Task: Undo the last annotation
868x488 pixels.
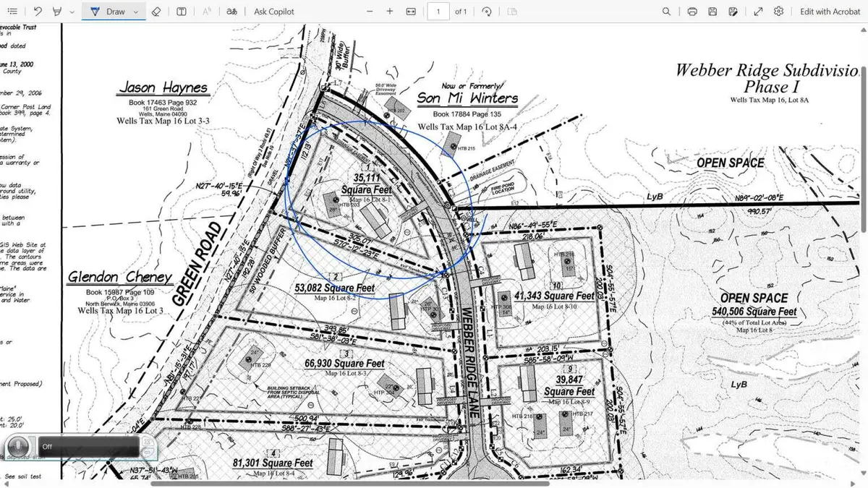Action: point(38,12)
